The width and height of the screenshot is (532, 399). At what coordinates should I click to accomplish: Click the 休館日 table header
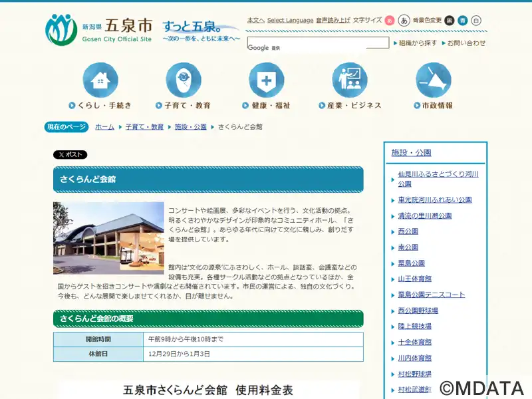pyautogui.click(x=98, y=354)
